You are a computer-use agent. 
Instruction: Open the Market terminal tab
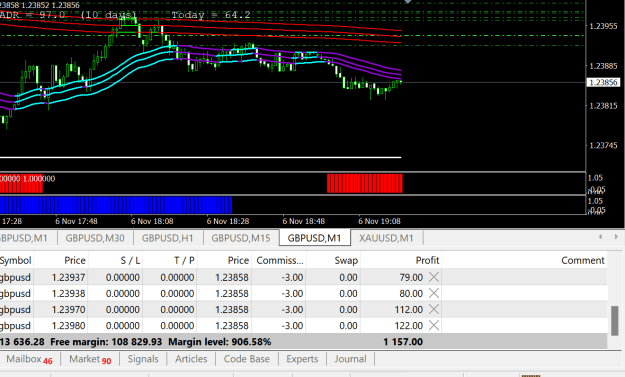90,359
